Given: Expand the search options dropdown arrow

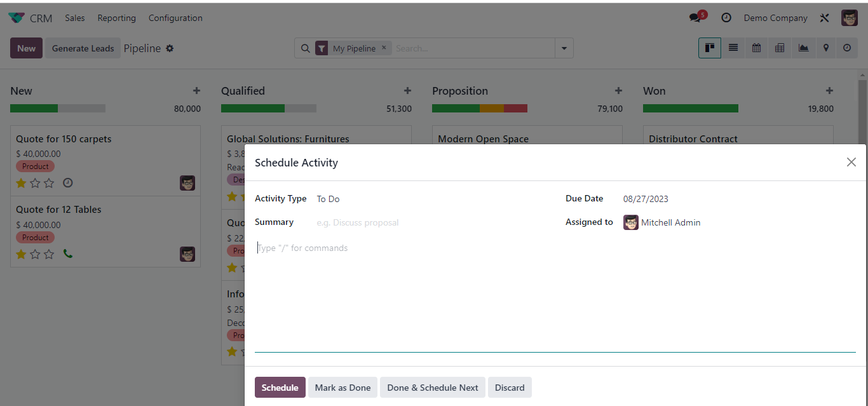Looking at the screenshot, I should [564, 48].
